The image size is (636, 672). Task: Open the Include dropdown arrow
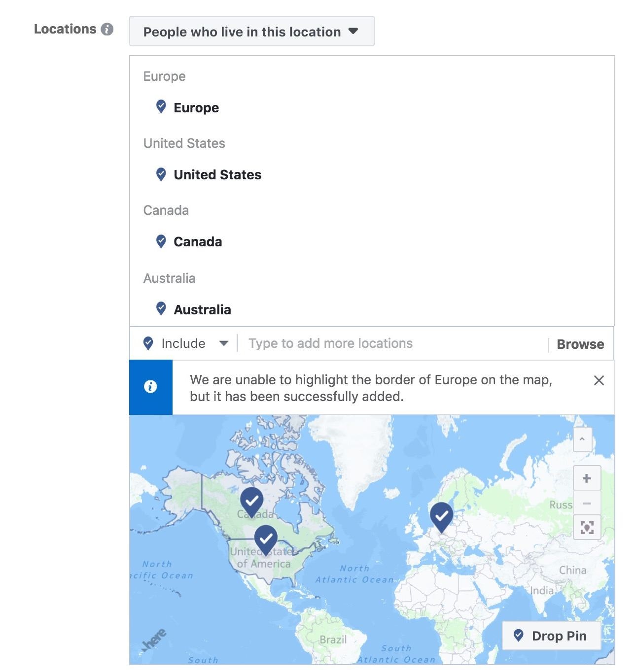224,343
